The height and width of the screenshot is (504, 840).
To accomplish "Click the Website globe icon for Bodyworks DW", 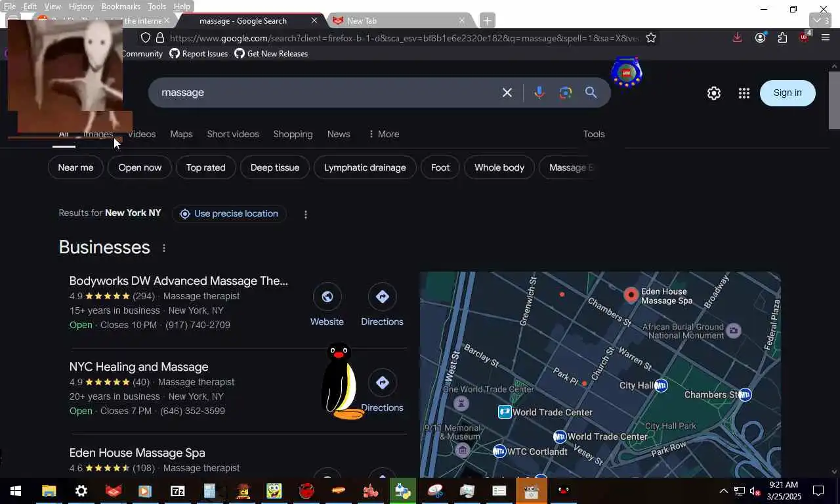I will pos(327,297).
